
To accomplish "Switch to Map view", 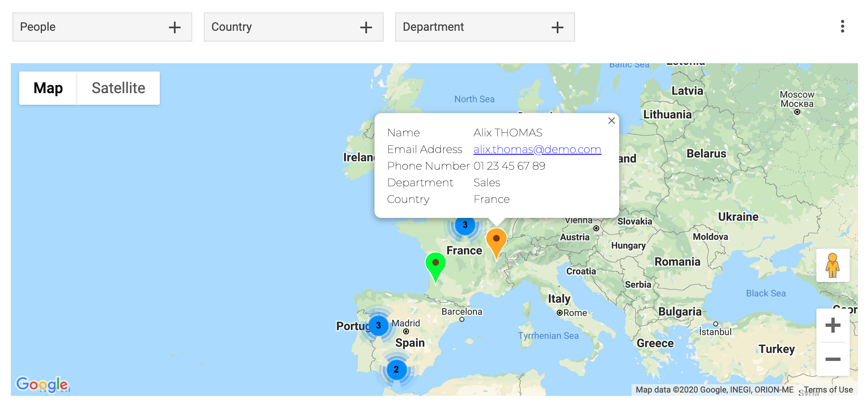I will (48, 88).
